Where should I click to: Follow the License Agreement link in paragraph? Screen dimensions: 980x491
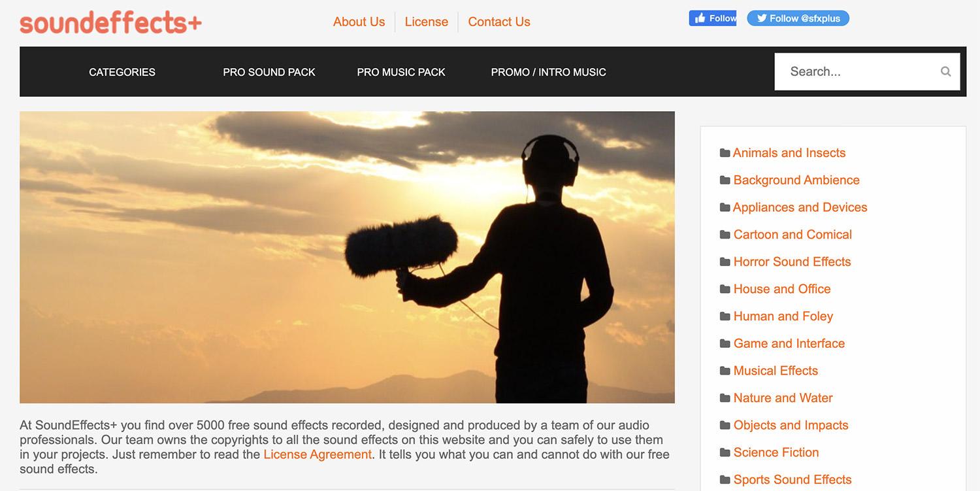point(318,454)
